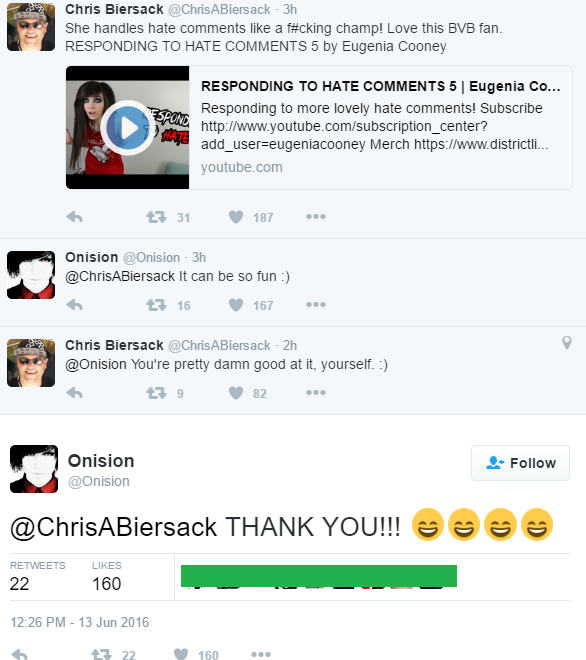Retweet the tweet with 31 retweets
Image resolution: width=586 pixels, height=660 pixels.
click(156, 217)
